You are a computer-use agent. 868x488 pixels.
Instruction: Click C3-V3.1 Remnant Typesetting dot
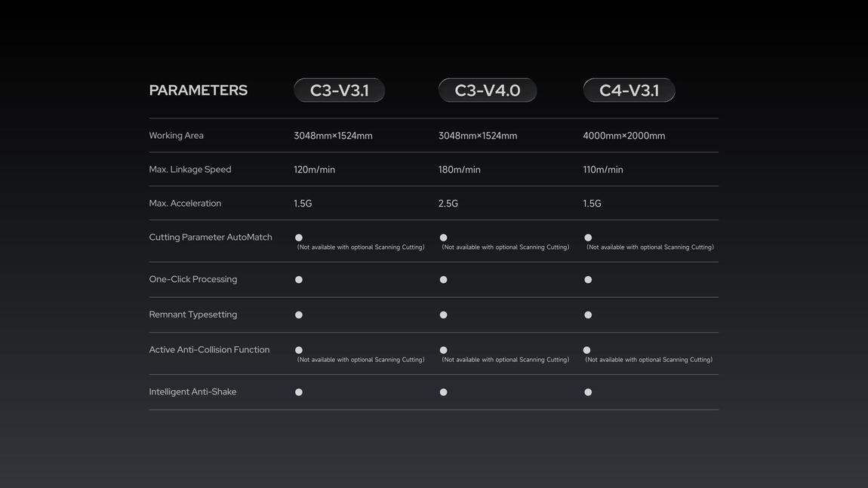[x=299, y=315]
